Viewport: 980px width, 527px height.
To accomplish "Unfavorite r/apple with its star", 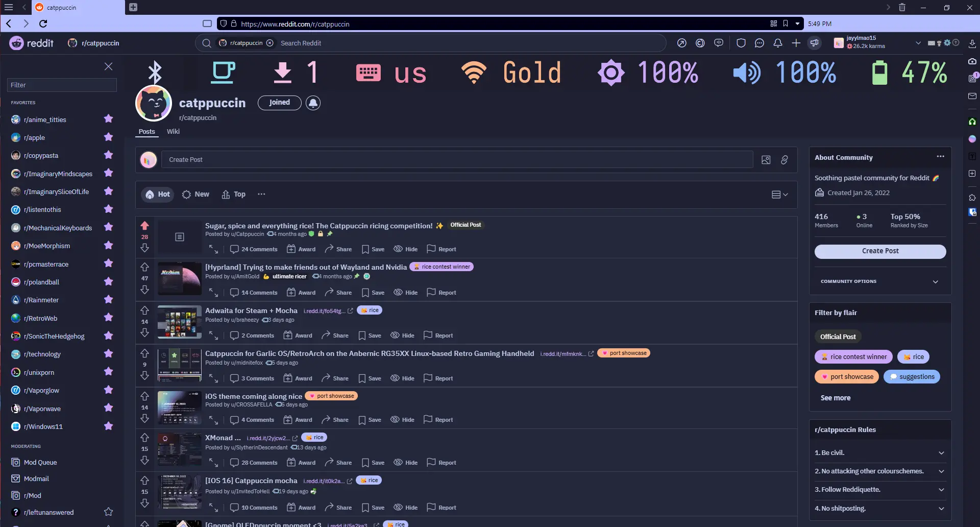I will (108, 137).
